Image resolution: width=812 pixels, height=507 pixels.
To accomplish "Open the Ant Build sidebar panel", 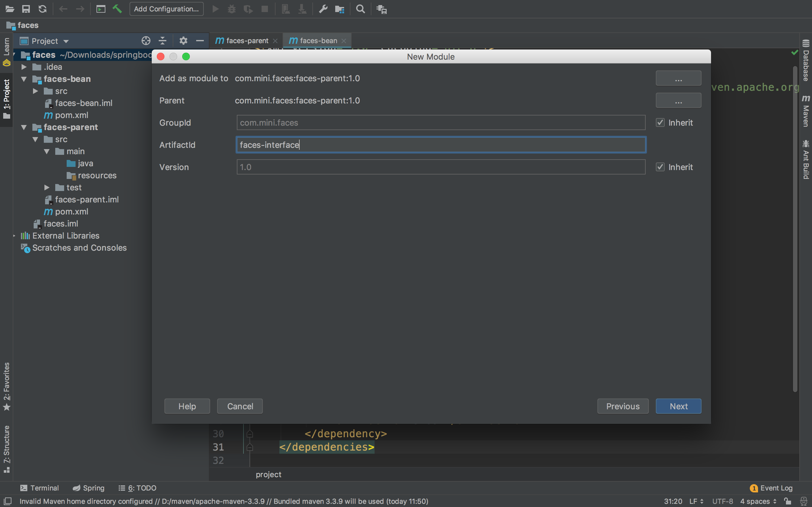I will (x=806, y=158).
